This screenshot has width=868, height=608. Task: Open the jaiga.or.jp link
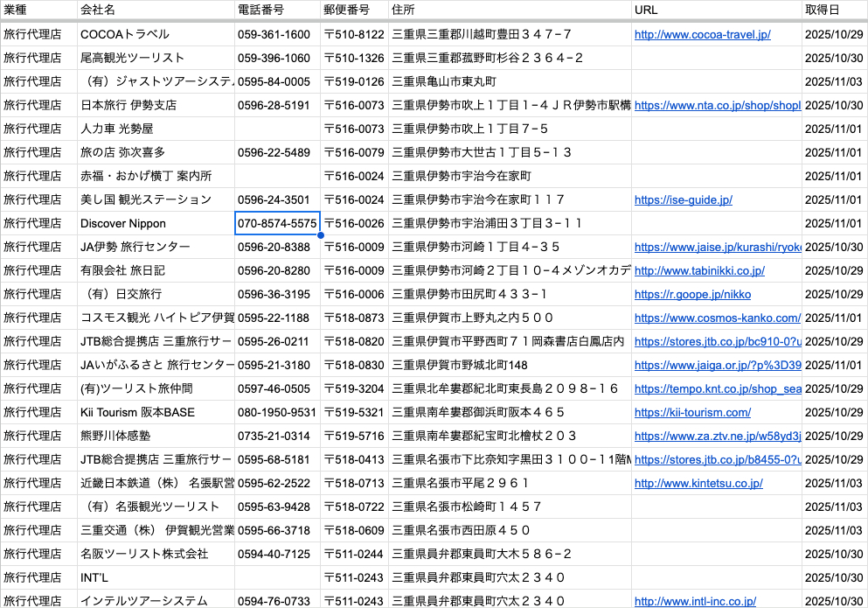pyautogui.click(x=718, y=366)
